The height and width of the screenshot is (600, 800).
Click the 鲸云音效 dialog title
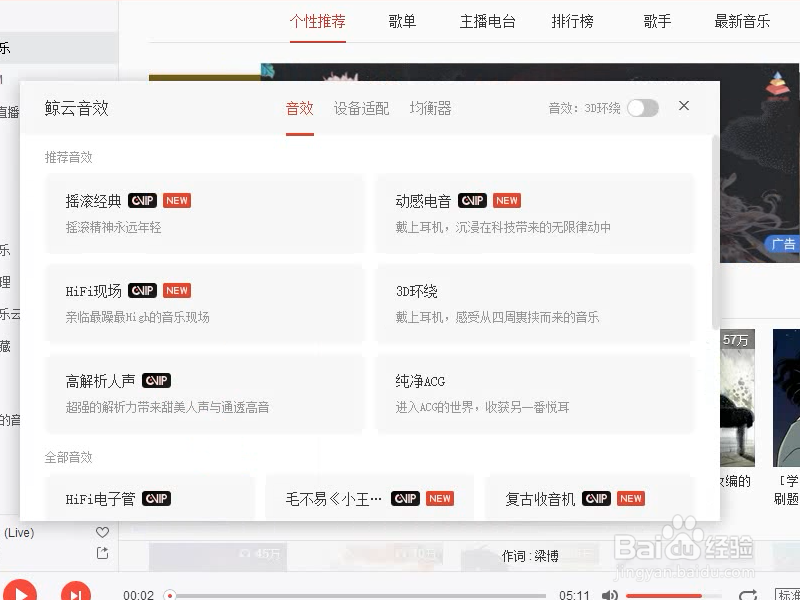click(77, 108)
